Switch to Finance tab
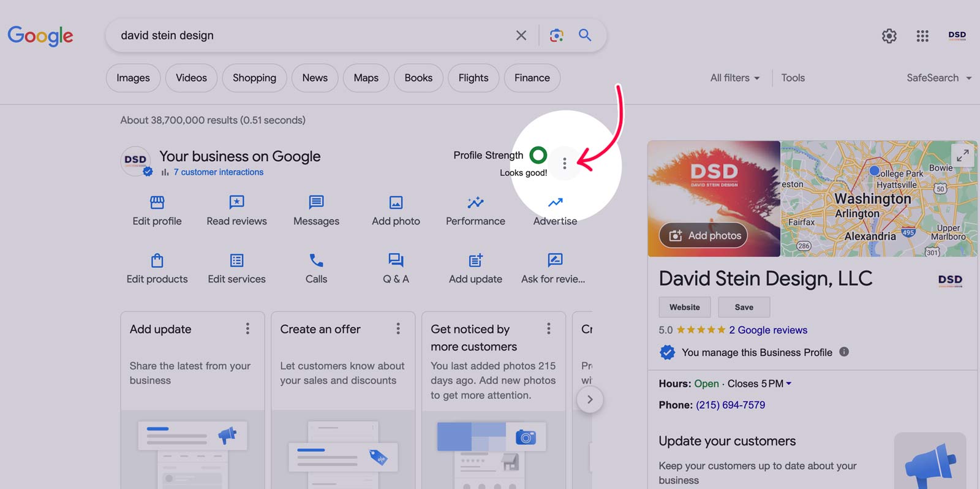Viewport: 980px width, 489px height. pos(532,78)
